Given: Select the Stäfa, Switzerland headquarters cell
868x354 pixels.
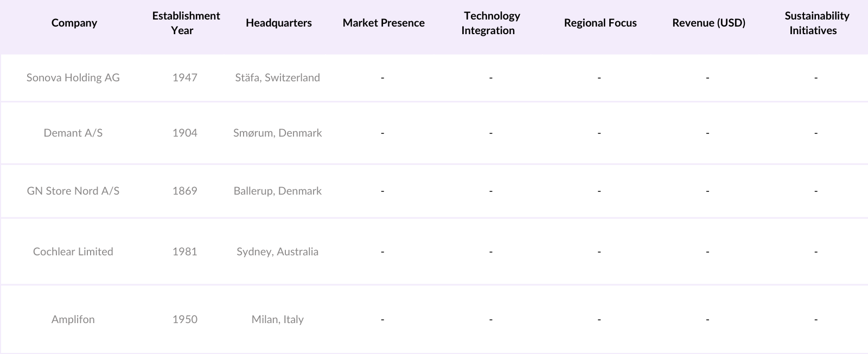Looking at the screenshot, I should [x=278, y=78].
